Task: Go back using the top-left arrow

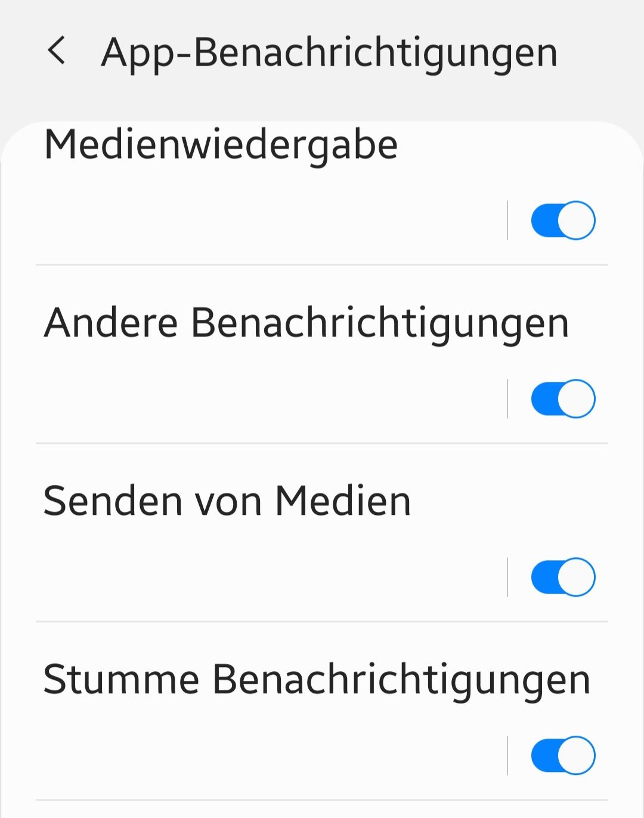Action: [x=57, y=51]
